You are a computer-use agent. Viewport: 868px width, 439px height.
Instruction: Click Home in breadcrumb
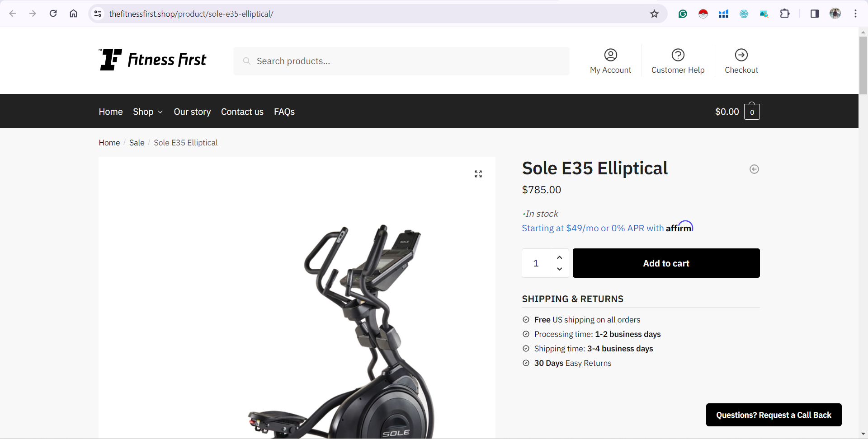coord(109,143)
